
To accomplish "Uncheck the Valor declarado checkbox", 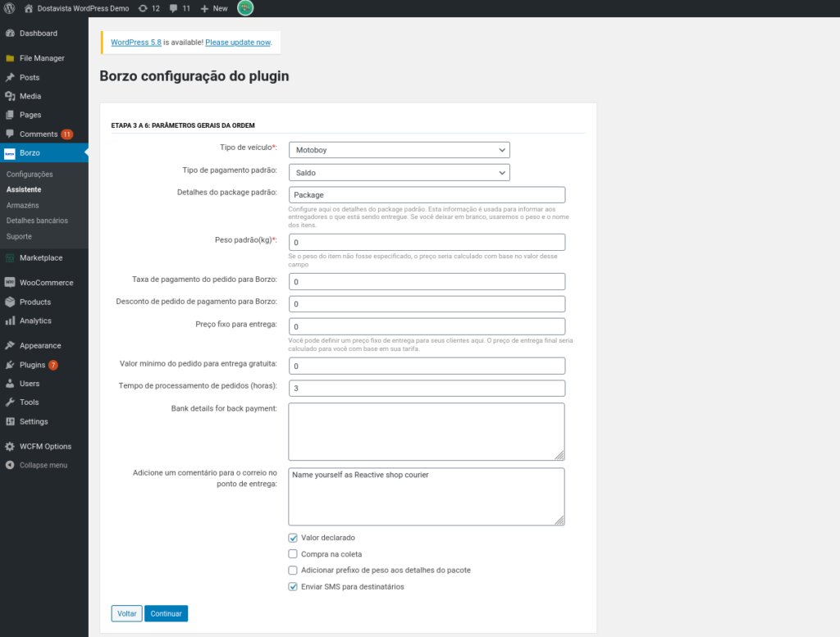I will (x=293, y=538).
